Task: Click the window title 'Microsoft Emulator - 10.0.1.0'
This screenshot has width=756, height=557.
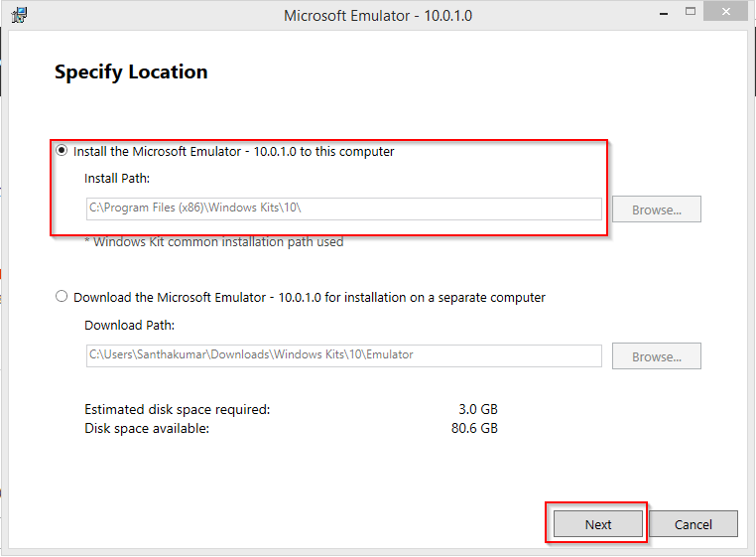Action: pyautogui.click(x=378, y=16)
